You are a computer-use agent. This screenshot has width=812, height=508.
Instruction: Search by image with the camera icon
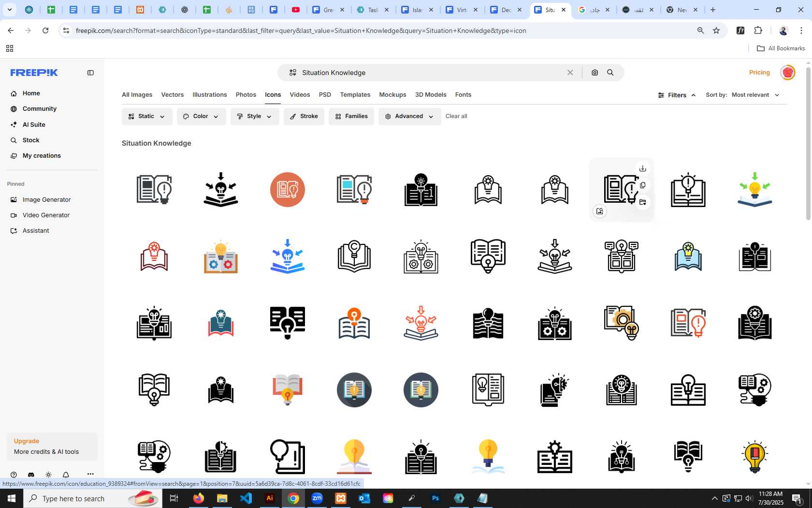[x=595, y=73]
